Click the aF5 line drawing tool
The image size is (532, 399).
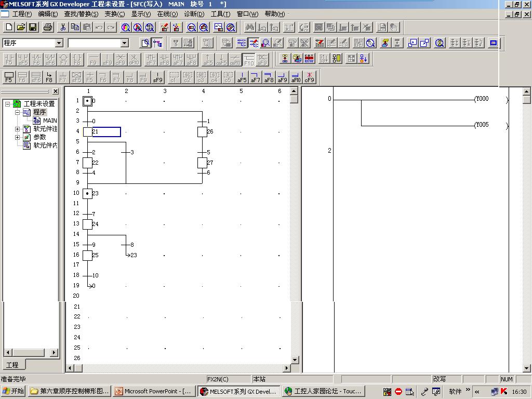(x=242, y=77)
